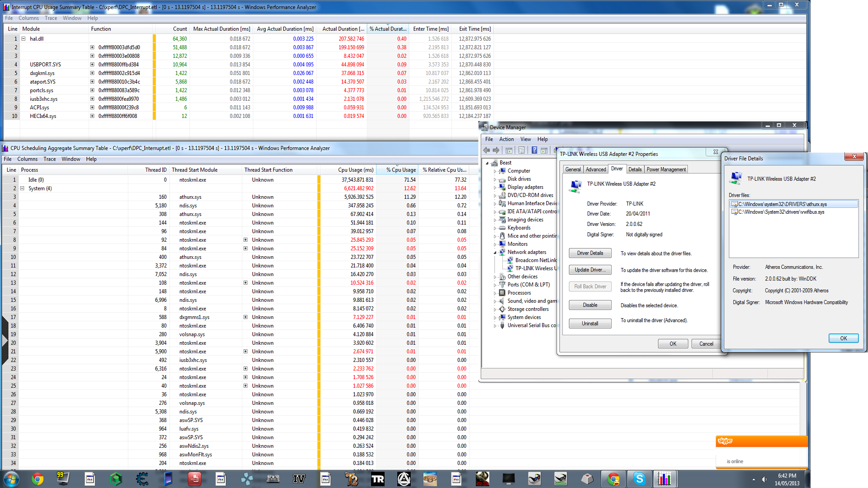Viewport: 868px width, 488px height.
Task: Click the Show/Hide Console Tree toolbar icon
Action: pyautogui.click(x=509, y=150)
